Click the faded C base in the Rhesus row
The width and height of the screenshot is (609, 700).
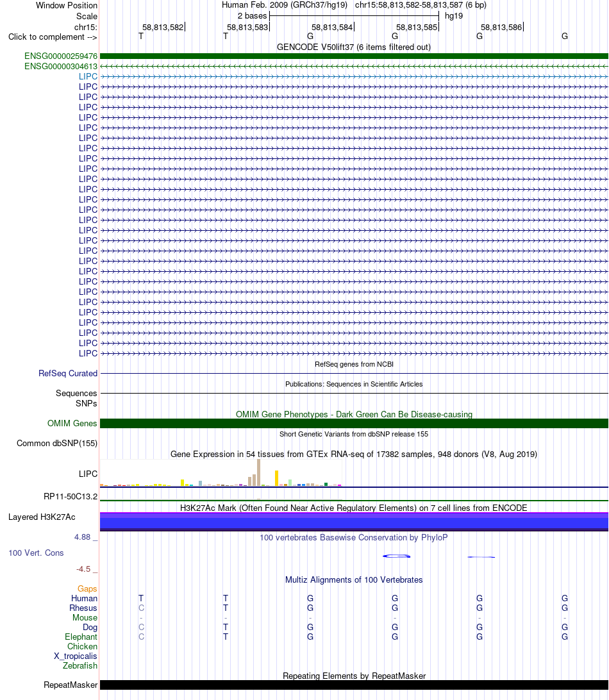(x=141, y=608)
